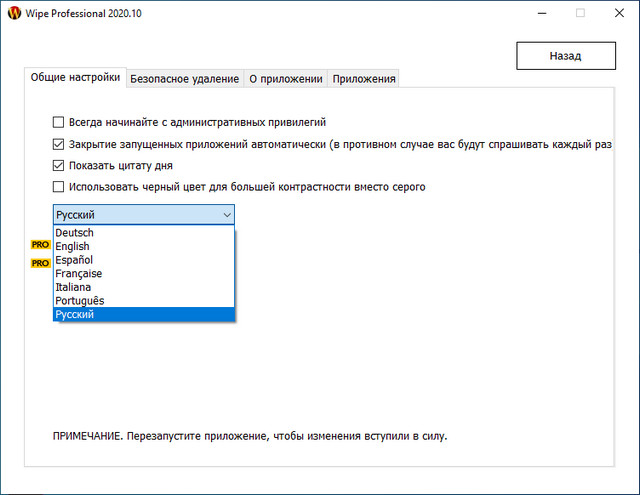Choose Italiana from the language list
The image size is (640, 495).
point(74,287)
